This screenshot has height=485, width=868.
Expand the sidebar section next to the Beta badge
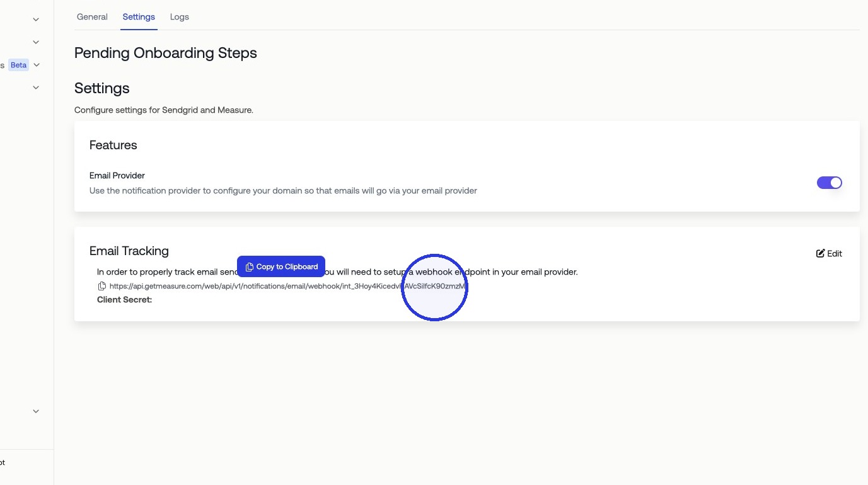[36, 65]
